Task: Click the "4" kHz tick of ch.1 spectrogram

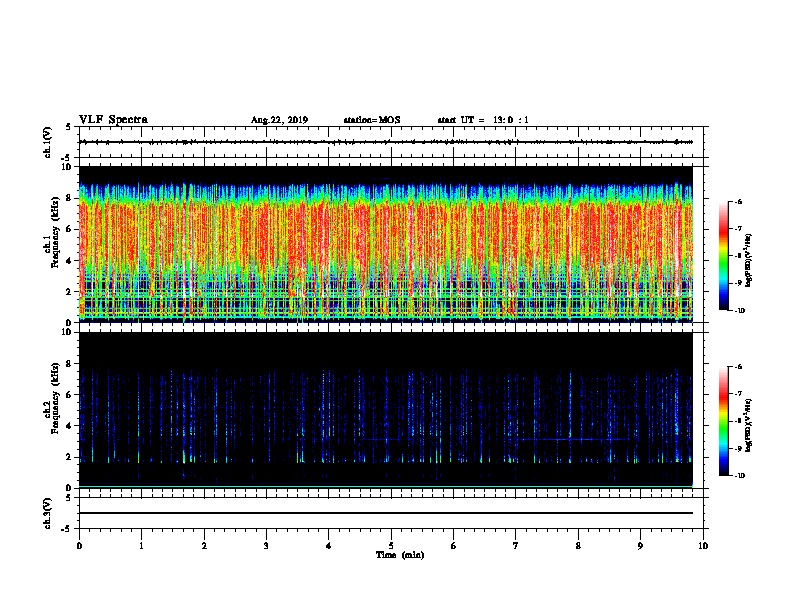Action: click(70, 261)
